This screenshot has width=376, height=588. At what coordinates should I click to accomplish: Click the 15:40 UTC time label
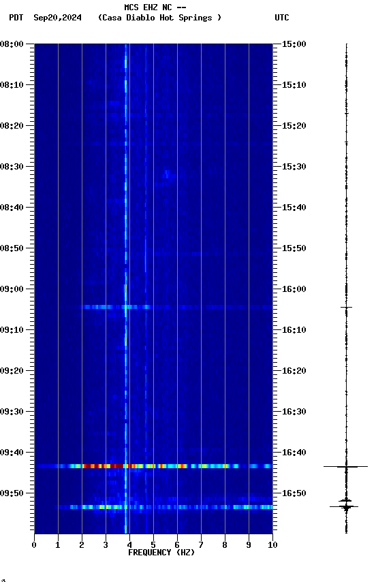(294, 208)
